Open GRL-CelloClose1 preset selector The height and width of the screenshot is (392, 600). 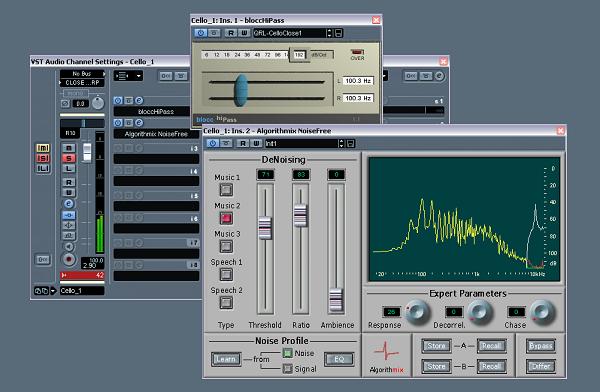click(x=289, y=33)
